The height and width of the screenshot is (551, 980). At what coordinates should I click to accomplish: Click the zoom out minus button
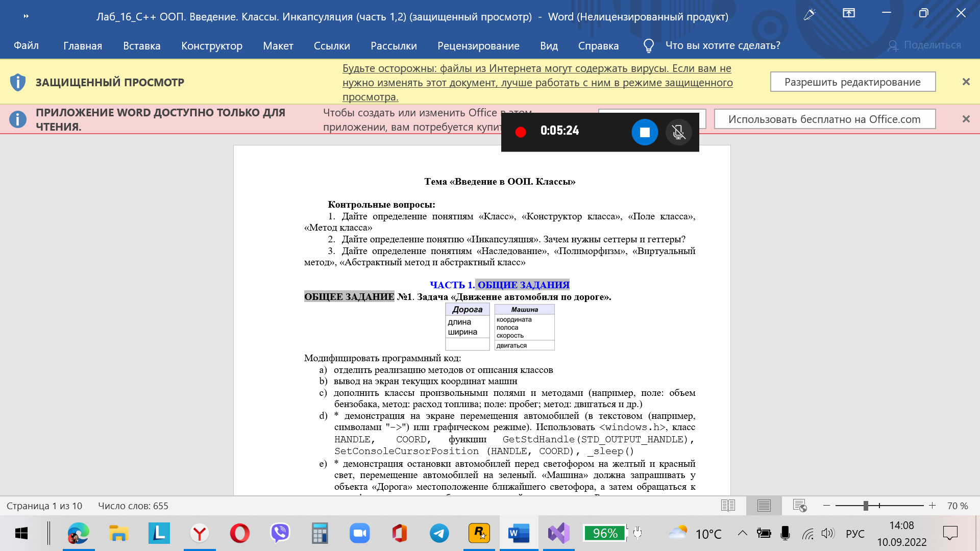point(826,506)
